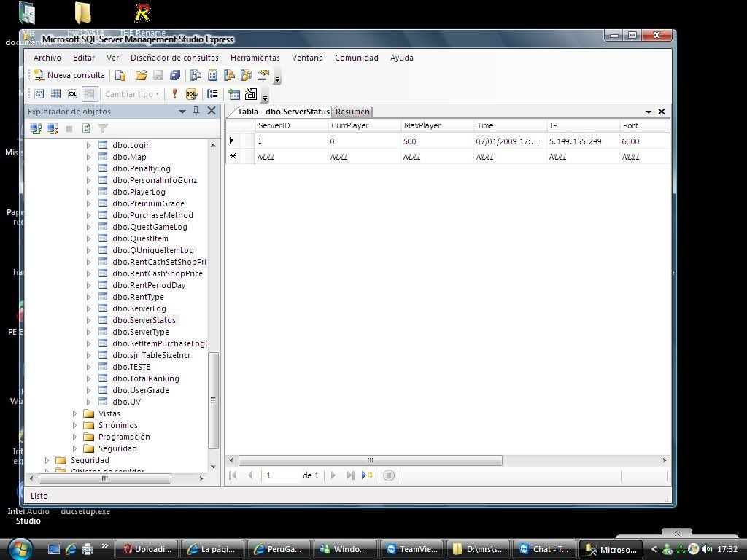Show Object Explorer from the toolbar
The height and width of the screenshot is (560, 747).
click(x=229, y=75)
